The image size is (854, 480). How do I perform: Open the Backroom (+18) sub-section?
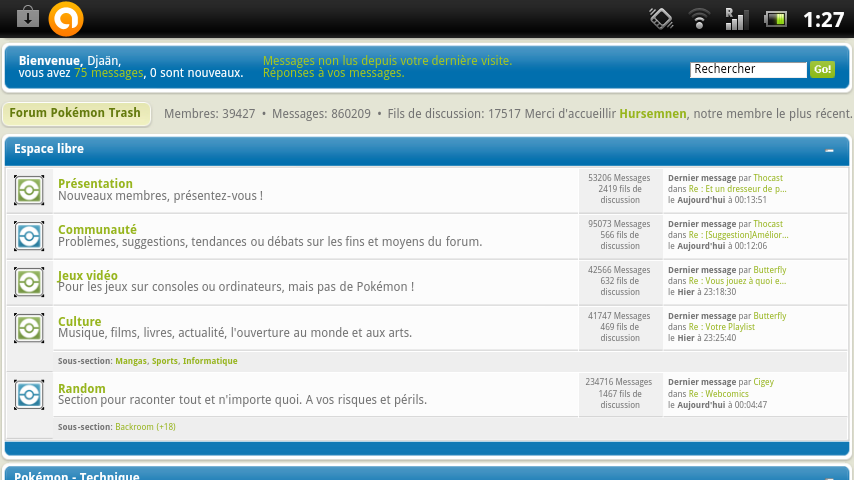pos(145,427)
